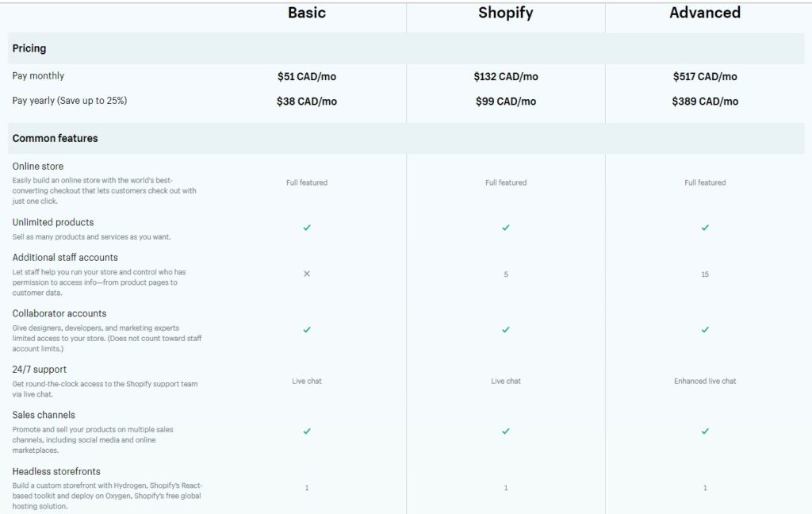Click the Advanced plan column header
Image resolution: width=812 pixels, height=514 pixels.
point(705,13)
